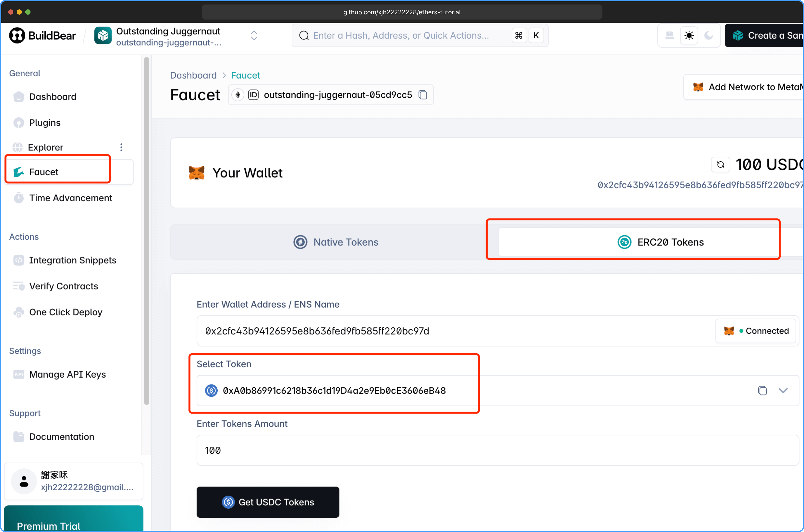Click the MetaMask fox beside Your Wallet
804x532 pixels.
click(197, 173)
